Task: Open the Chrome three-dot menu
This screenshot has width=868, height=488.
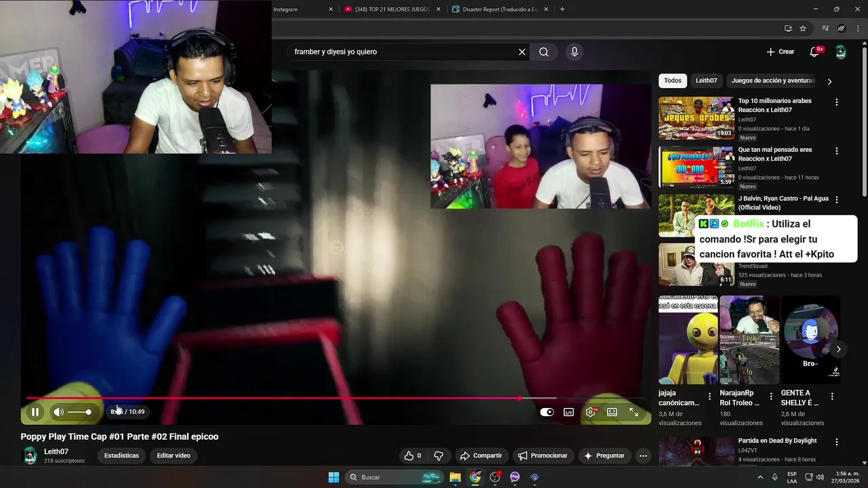Action: point(859,28)
